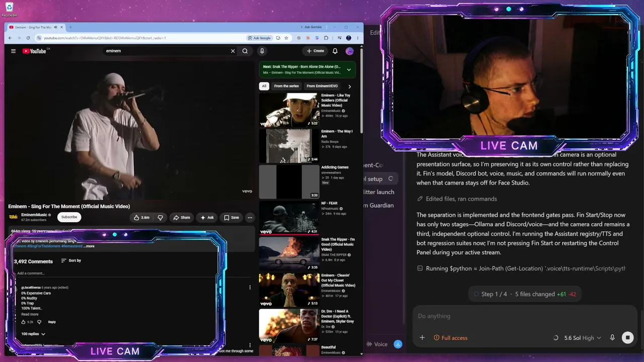Bookmark this page with the star icon
The image size is (644, 362).
point(286,38)
